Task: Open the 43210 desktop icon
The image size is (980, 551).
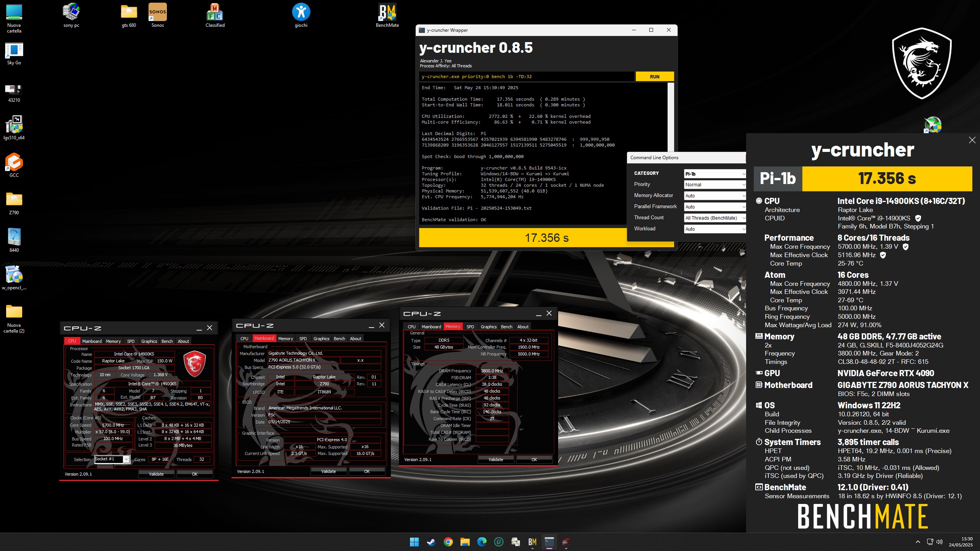Action: coord(14,93)
